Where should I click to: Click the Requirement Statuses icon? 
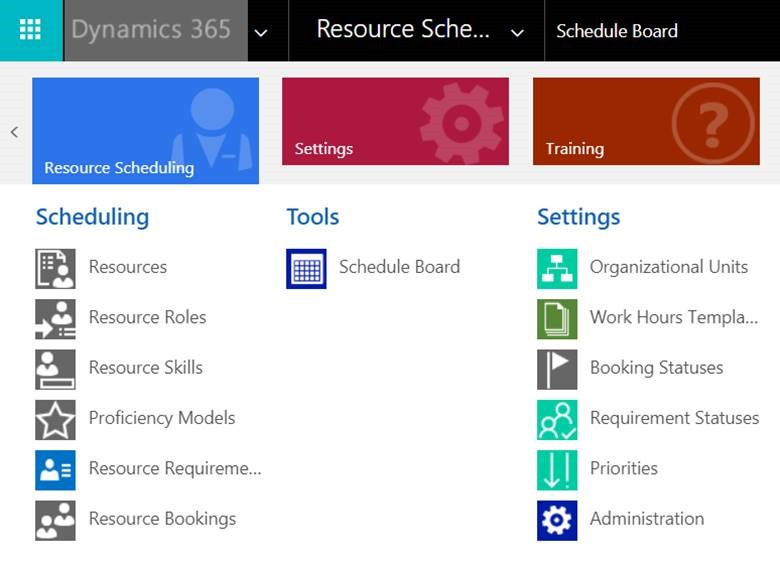(x=557, y=420)
